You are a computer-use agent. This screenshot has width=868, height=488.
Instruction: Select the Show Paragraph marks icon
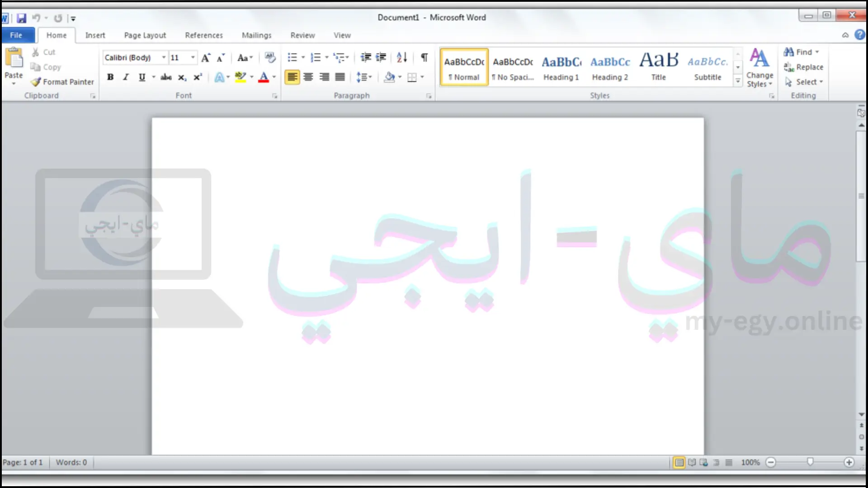(x=425, y=57)
